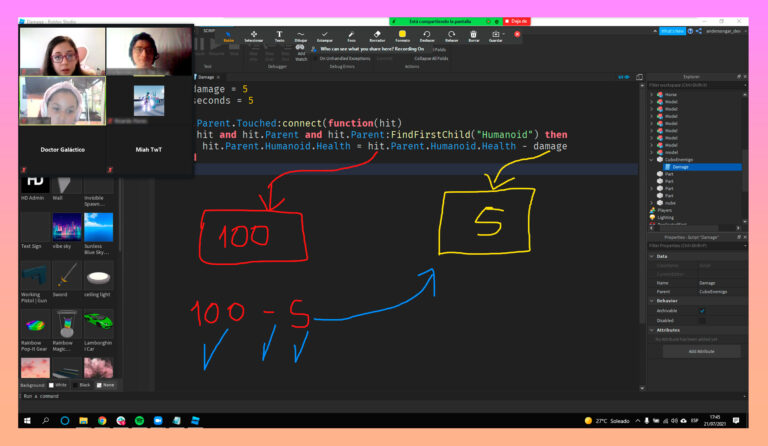Click the Deshacer undo icon
Screen dimensions: 768x446
coord(426,35)
